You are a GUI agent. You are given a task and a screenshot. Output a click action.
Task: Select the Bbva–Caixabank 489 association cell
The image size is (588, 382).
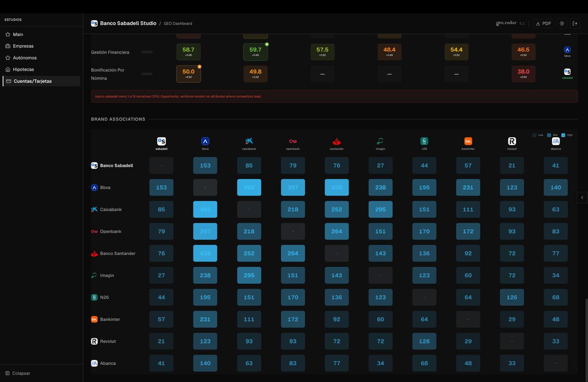(x=249, y=187)
